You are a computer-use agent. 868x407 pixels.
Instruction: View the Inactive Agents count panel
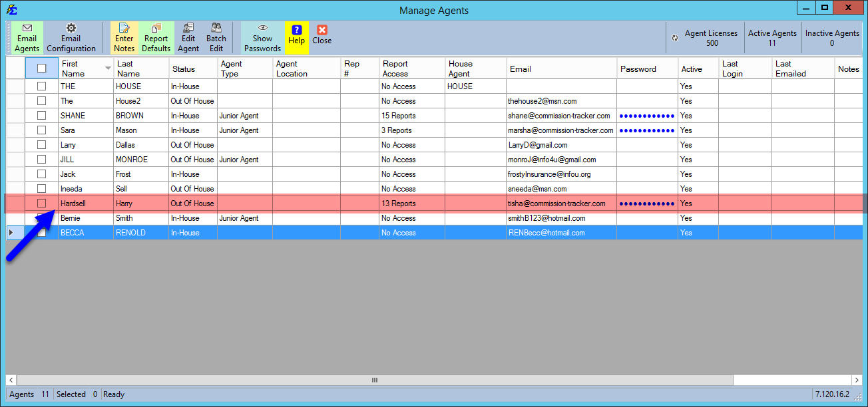[832, 37]
